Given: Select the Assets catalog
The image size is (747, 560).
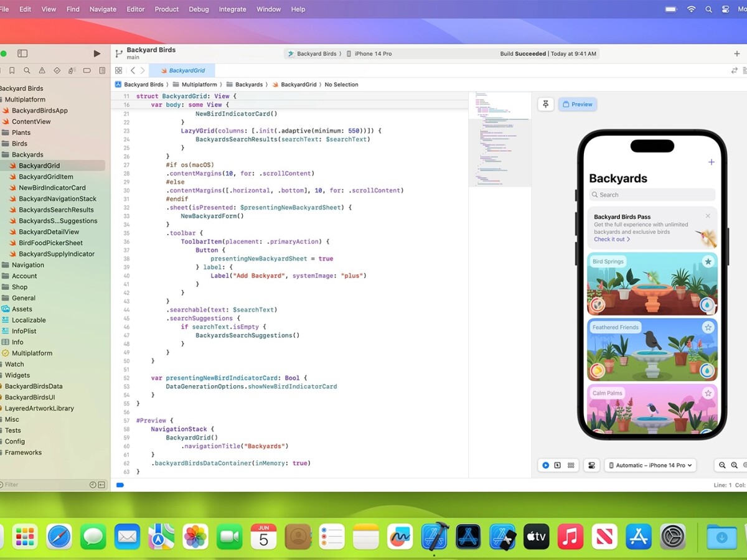Looking at the screenshot, I should [x=22, y=309].
